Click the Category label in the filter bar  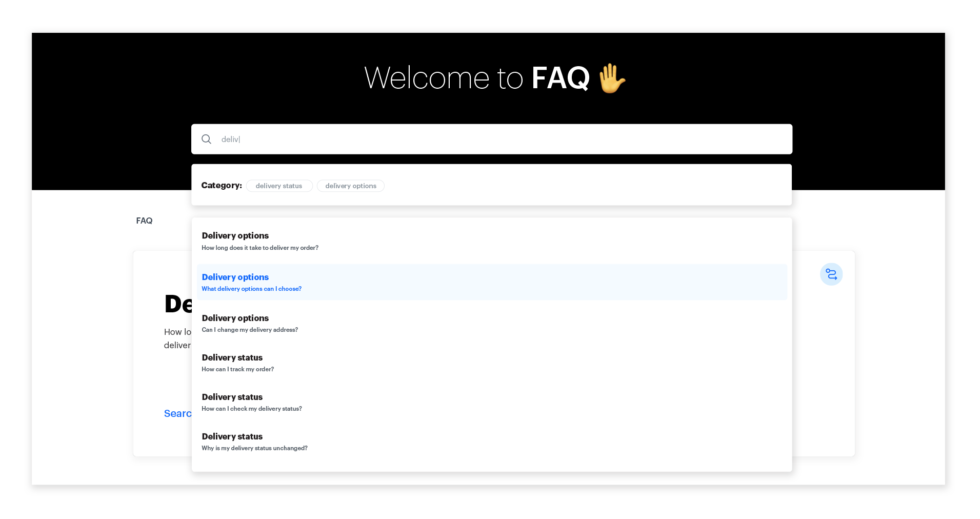click(221, 186)
